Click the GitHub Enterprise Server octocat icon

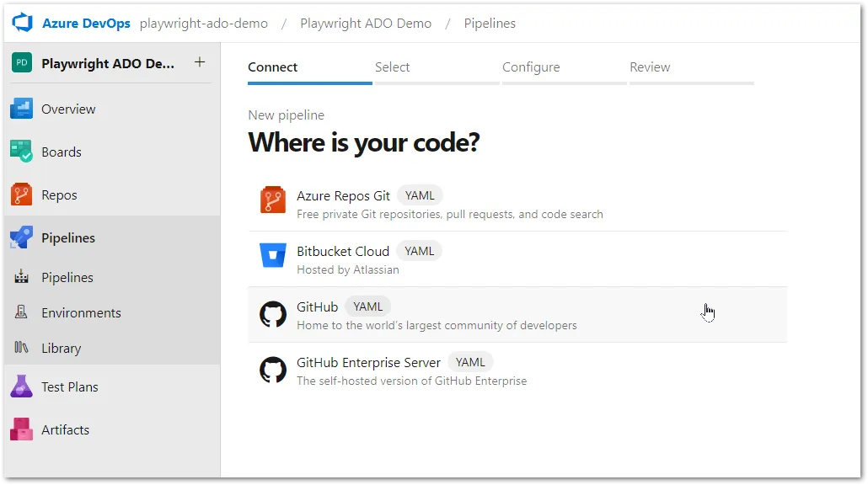tap(273, 370)
